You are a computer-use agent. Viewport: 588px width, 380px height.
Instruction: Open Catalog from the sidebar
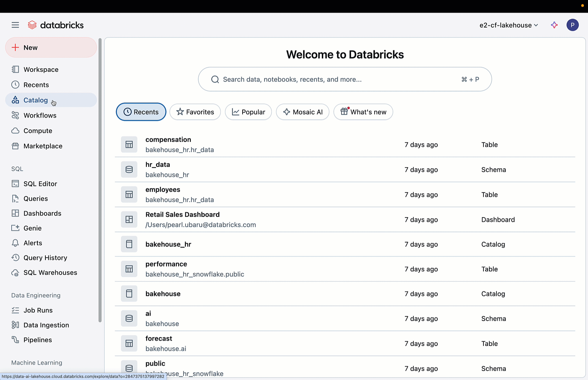[x=36, y=100]
